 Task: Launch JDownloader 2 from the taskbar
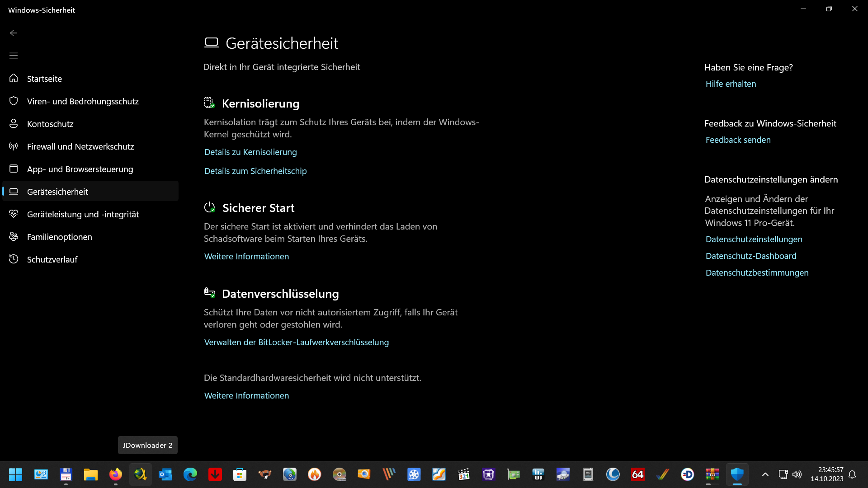[x=140, y=474]
